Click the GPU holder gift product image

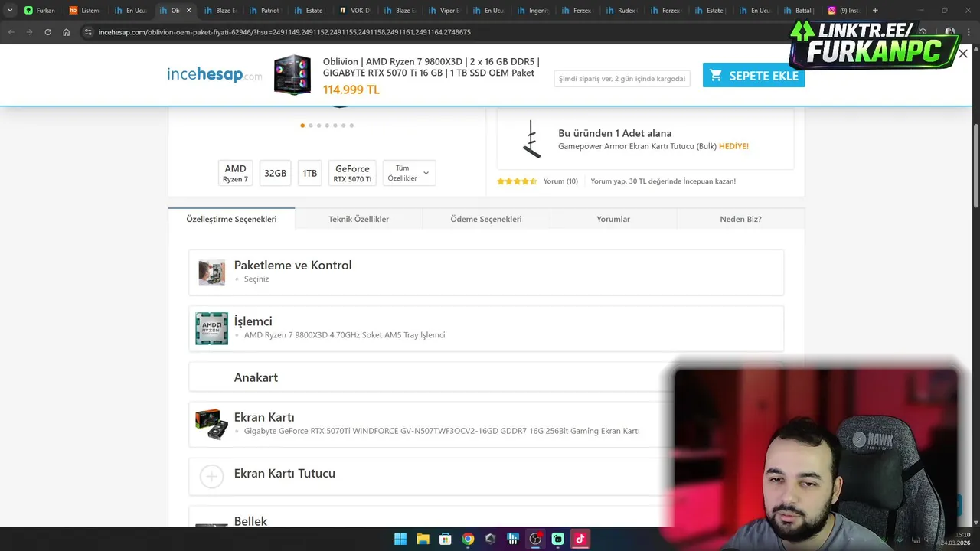pos(531,139)
